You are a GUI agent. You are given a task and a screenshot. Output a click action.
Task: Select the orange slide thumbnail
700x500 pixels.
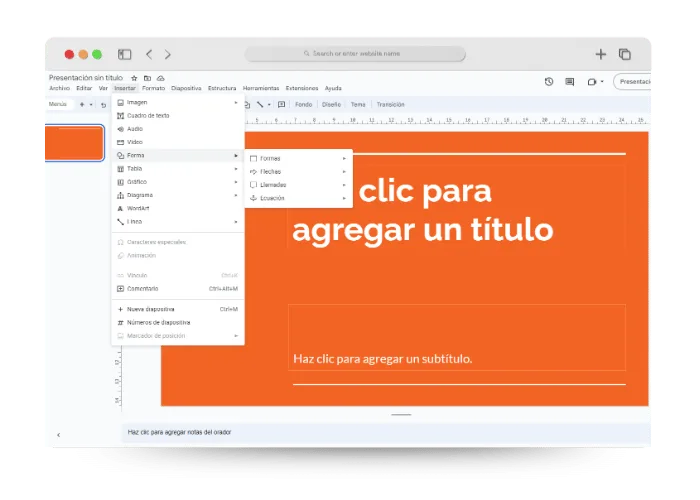click(75, 143)
